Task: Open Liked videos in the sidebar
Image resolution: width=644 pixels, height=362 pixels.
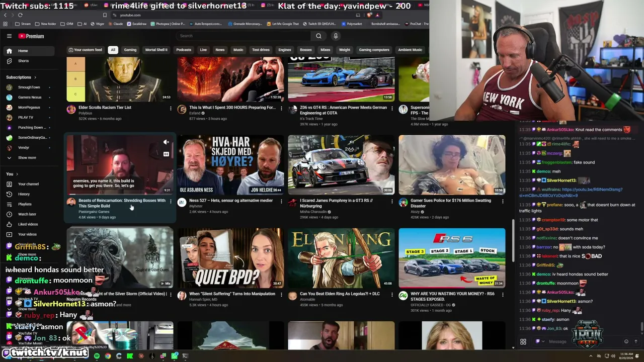Action: [29, 224]
